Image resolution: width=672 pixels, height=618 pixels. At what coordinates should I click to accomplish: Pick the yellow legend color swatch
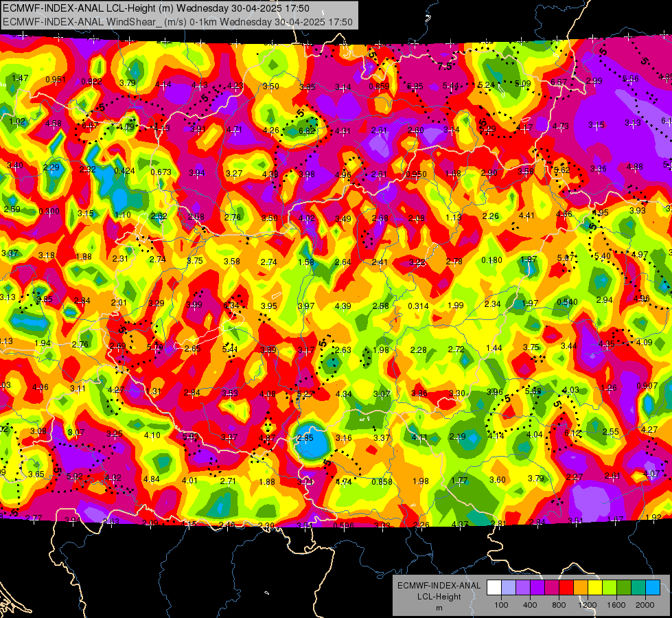pyautogui.click(x=595, y=588)
